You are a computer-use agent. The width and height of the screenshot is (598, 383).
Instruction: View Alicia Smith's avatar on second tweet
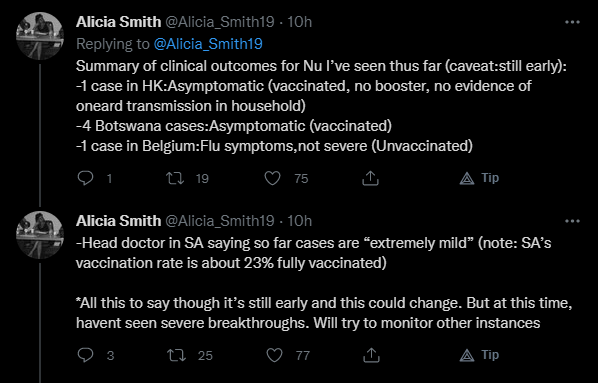click(x=40, y=235)
